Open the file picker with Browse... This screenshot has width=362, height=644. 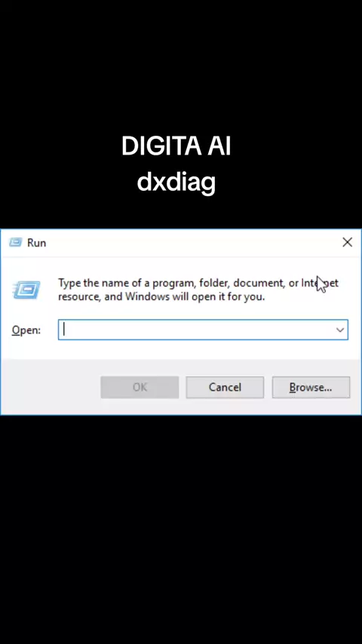(311, 388)
